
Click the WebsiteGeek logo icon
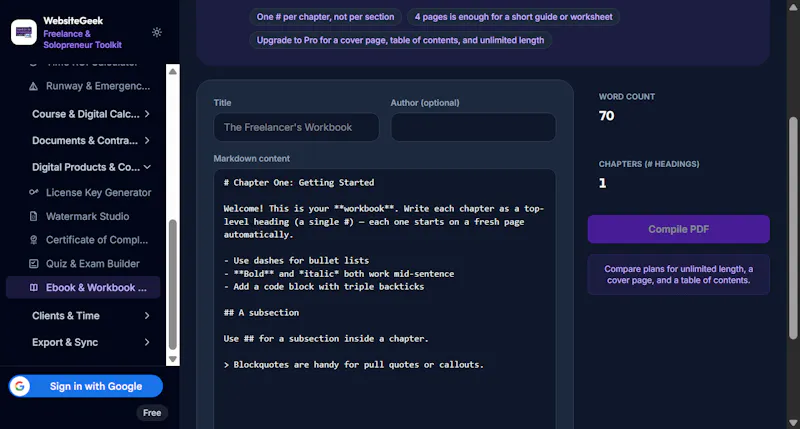(23, 32)
